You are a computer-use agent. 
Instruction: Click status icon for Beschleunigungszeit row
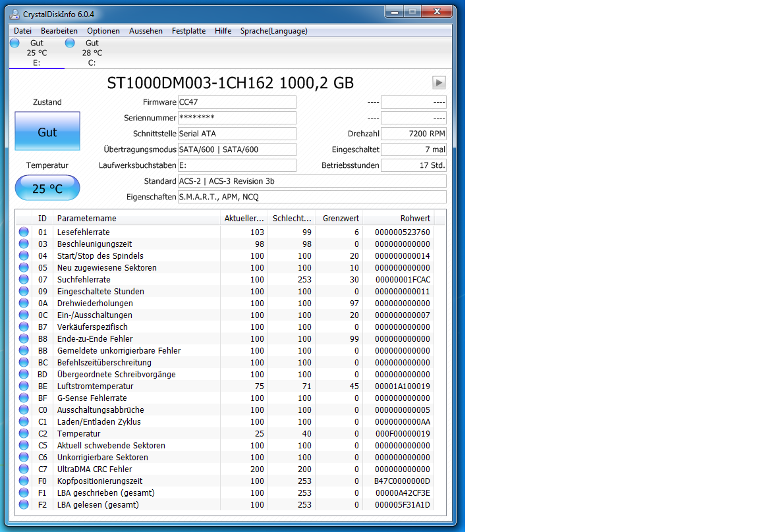coord(24,244)
